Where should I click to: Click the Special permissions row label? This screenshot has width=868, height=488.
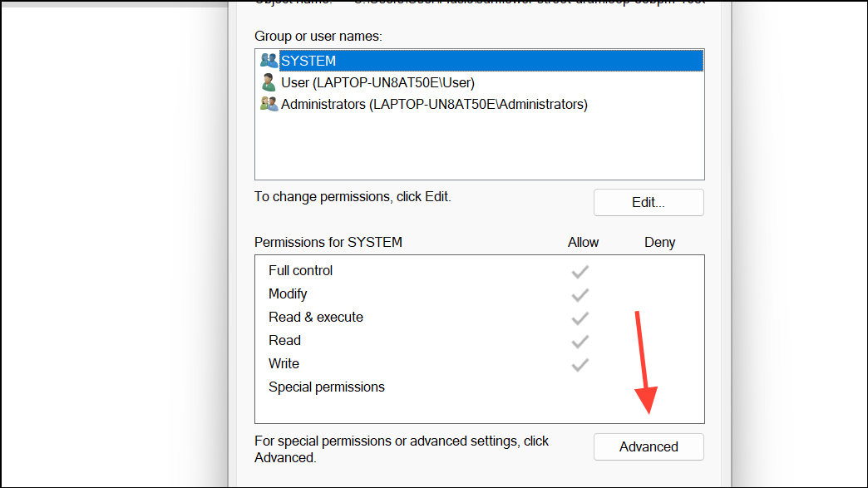(327, 387)
